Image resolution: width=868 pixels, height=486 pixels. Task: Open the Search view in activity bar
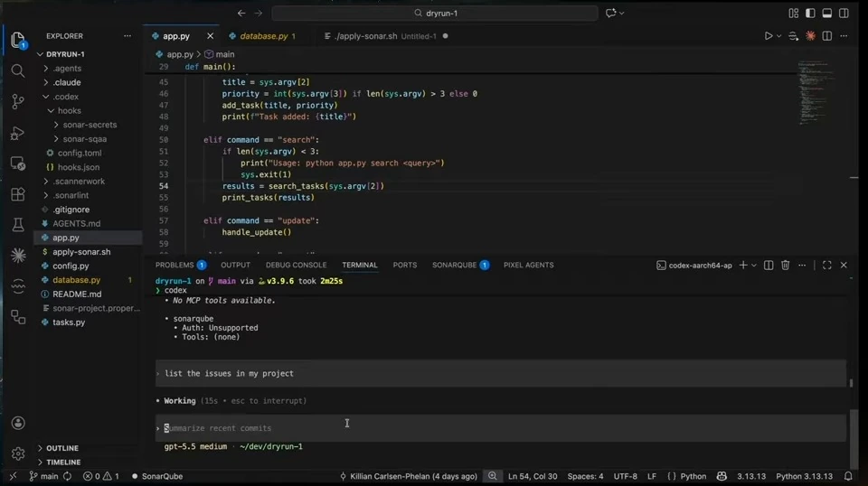coord(18,70)
